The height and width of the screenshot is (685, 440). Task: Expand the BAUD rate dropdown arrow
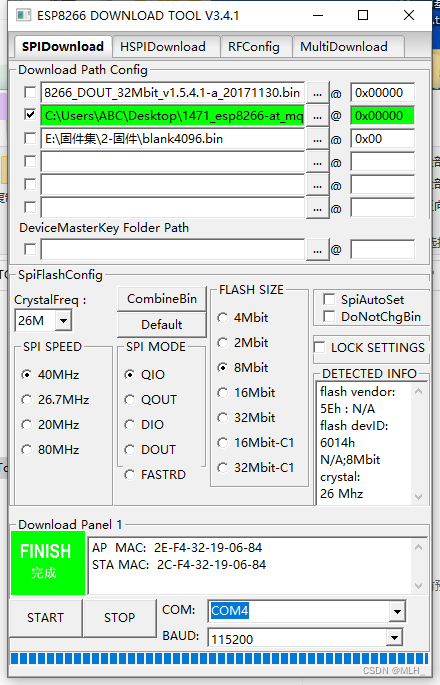point(394,638)
